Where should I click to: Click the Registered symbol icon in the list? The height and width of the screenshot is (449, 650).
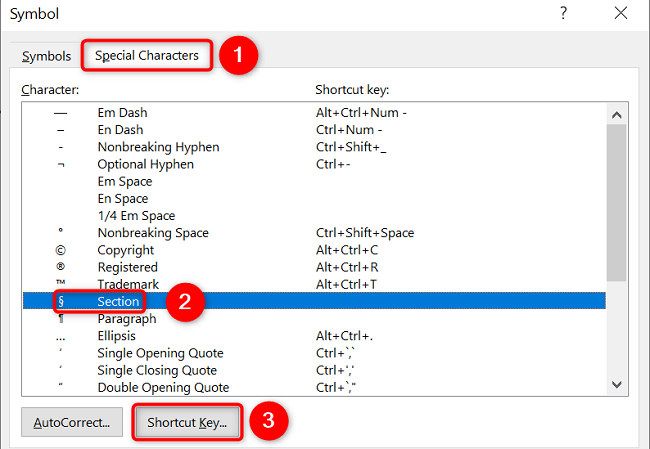pos(61,267)
